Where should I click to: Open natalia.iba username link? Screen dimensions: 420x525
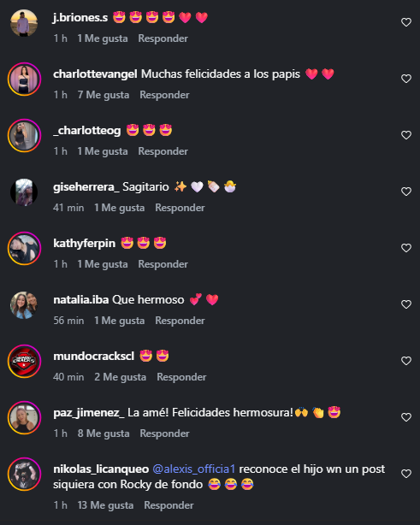coord(81,299)
